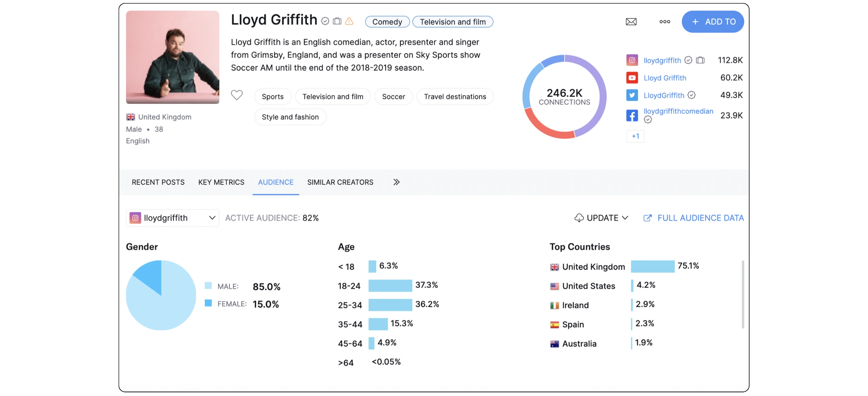Expand the UPDATE dropdown
Screen dimensions: 868x396
point(601,218)
